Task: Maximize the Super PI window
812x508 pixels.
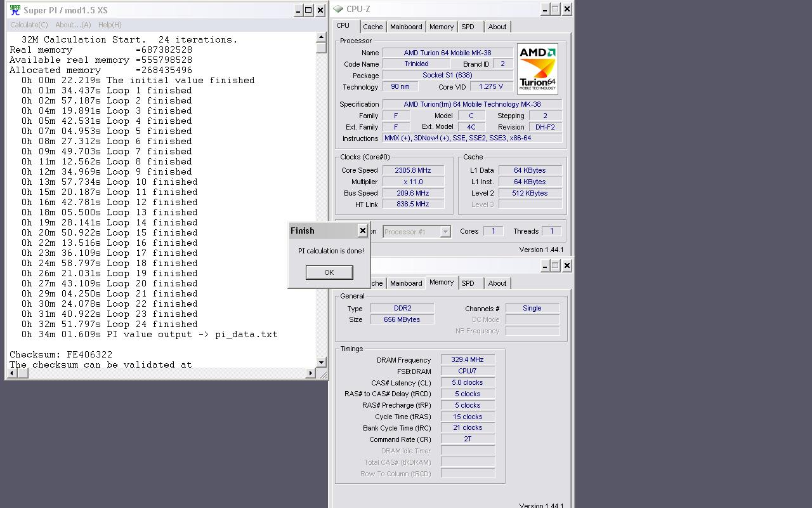Action: (x=308, y=10)
